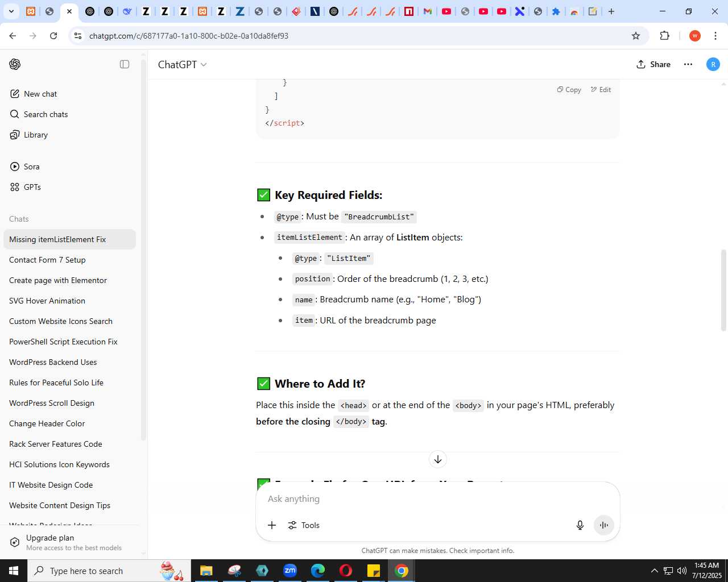The height and width of the screenshot is (582, 728).
Task: Start voice mode with the waveform button
Action: coord(604,525)
